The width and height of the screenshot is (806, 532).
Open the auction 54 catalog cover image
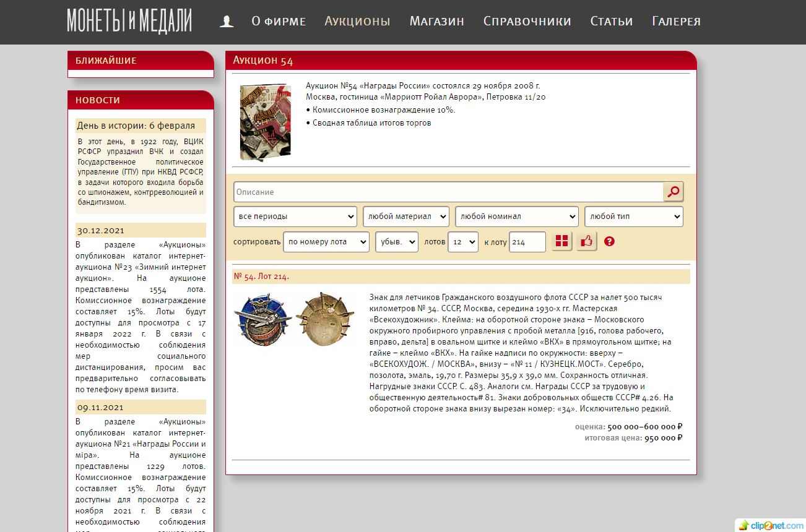(x=265, y=122)
